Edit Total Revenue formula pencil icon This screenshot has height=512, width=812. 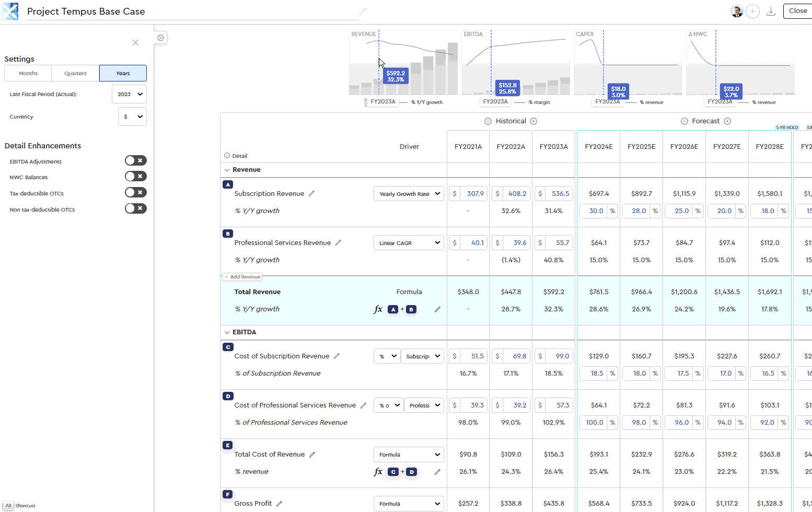437,309
